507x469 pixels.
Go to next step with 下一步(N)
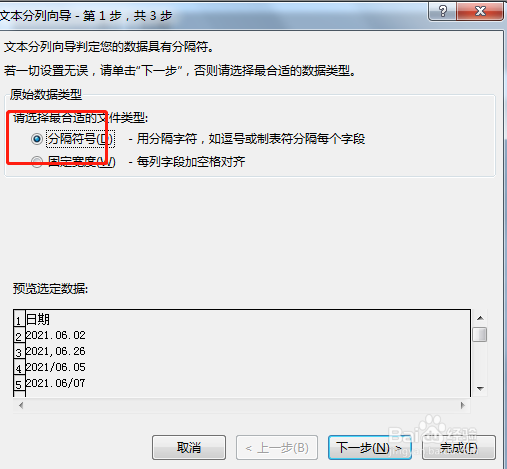370,447
